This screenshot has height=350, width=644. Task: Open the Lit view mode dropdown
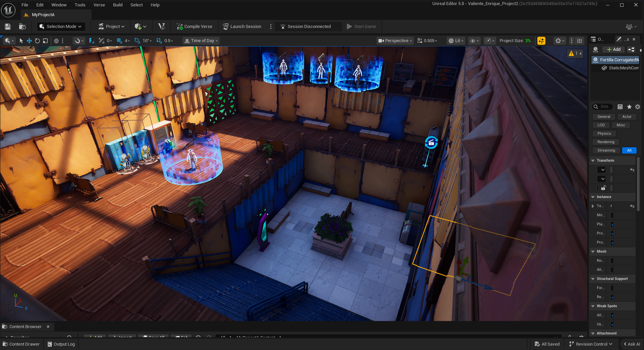(456, 41)
